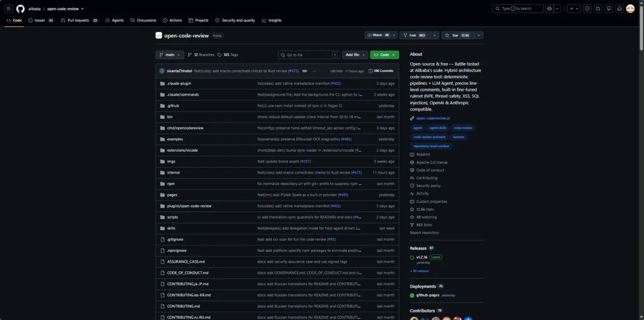
Task: Click the alibaba owner link
Action: coord(35,8)
